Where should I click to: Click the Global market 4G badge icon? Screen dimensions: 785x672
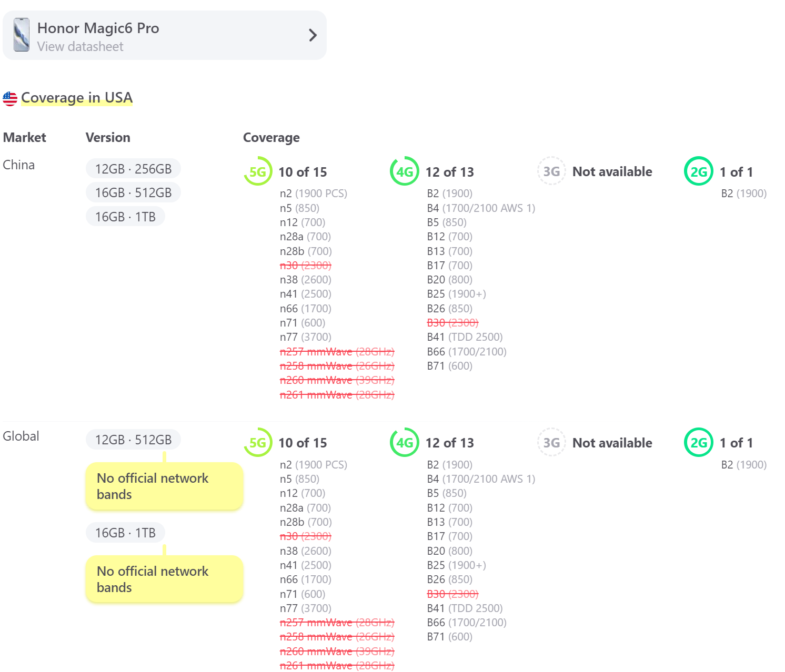pos(405,443)
